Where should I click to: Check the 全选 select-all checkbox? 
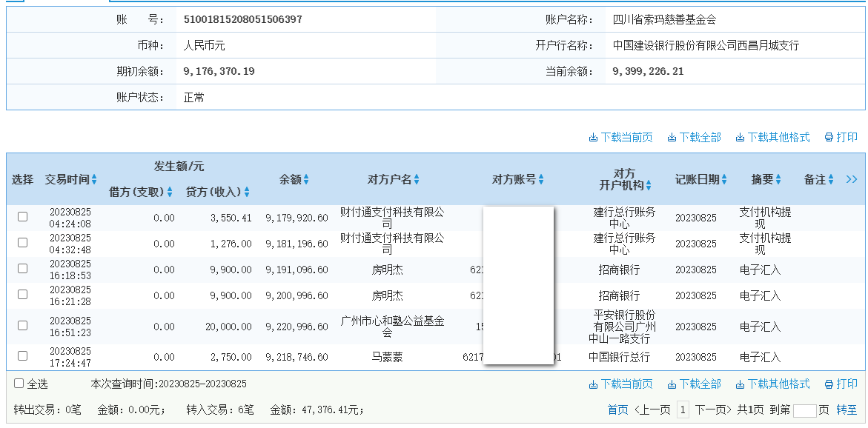click(x=19, y=384)
